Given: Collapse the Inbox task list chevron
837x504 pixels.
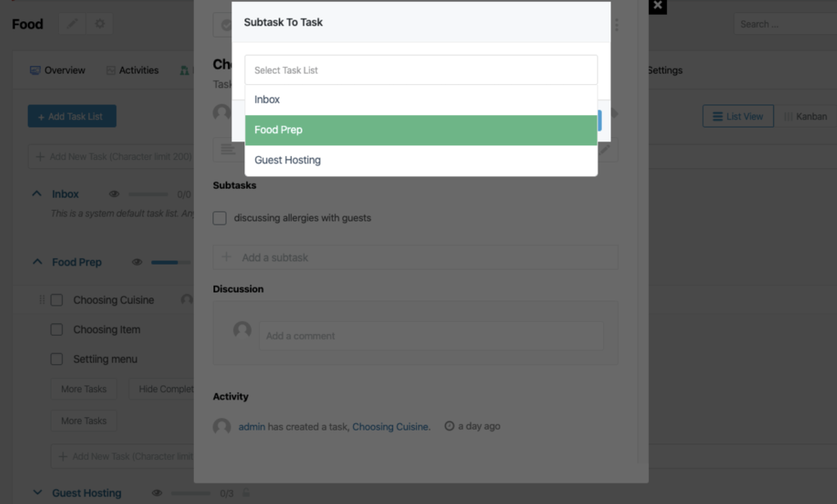Looking at the screenshot, I should click(36, 194).
